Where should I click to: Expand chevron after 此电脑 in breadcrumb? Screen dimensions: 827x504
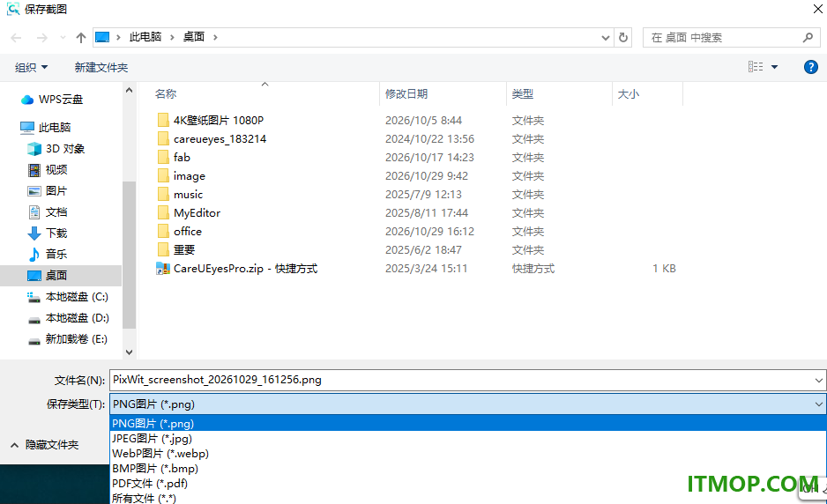pyautogui.click(x=173, y=37)
